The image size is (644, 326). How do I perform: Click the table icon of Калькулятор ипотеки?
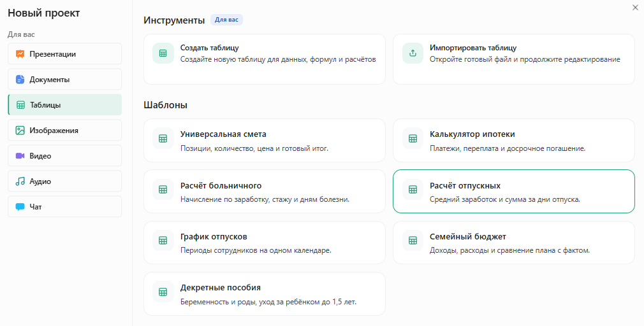tap(413, 138)
